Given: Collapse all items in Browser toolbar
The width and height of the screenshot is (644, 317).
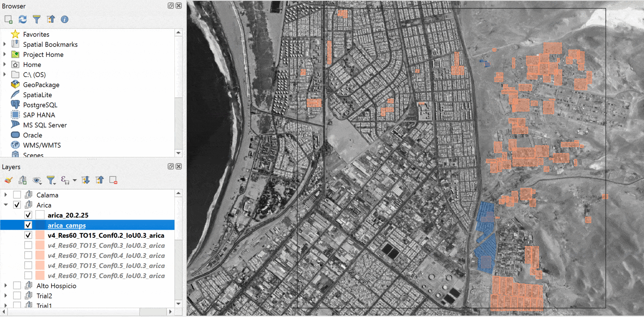Looking at the screenshot, I should 51,19.
